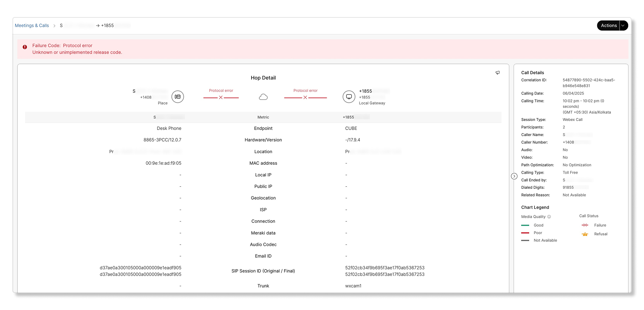Screen dimensions: 644x310
Task: Select the Correlation ID value
Action: point(589,83)
